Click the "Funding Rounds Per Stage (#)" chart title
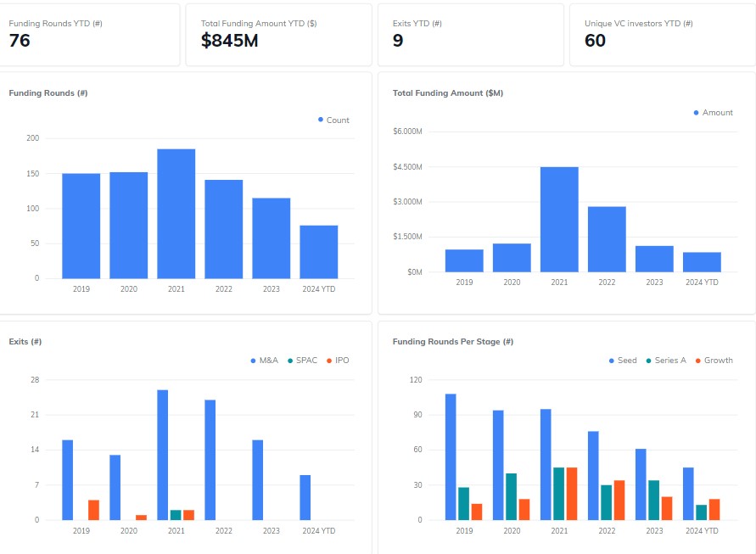The height and width of the screenshot is (554, 756). point(453,342)
